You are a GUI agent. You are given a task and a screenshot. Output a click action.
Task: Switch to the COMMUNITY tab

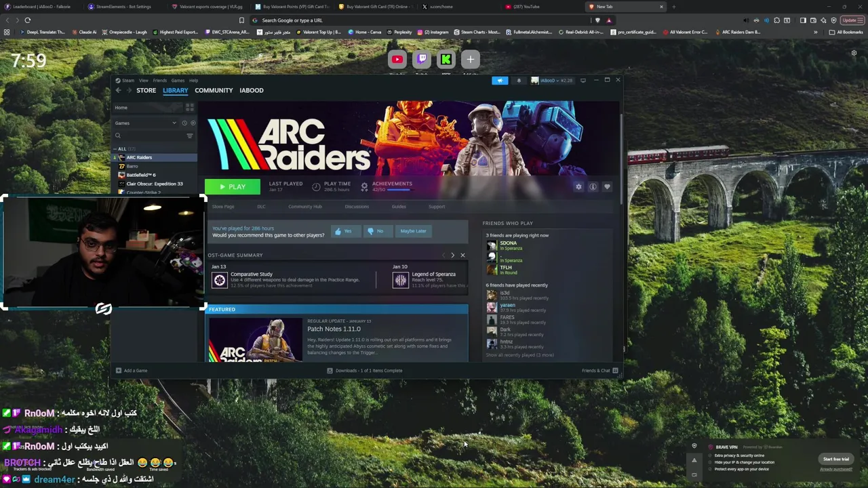[214, 90]
